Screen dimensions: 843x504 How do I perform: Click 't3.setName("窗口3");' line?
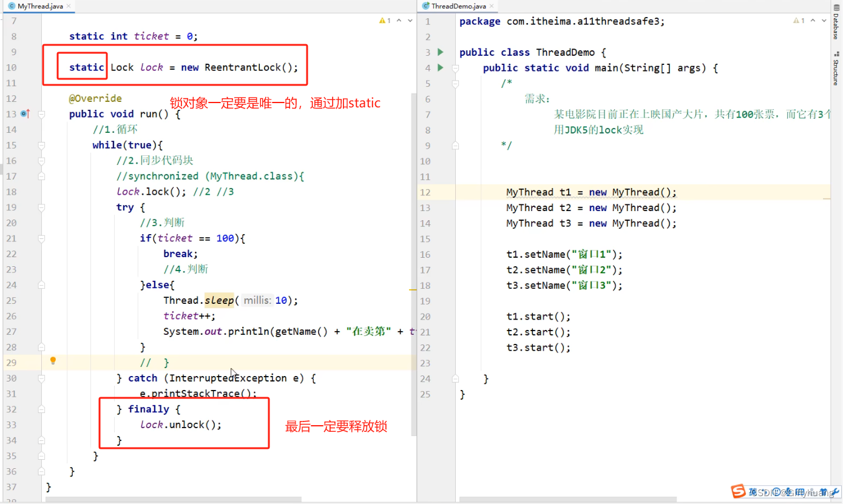(x=564, y=286)
